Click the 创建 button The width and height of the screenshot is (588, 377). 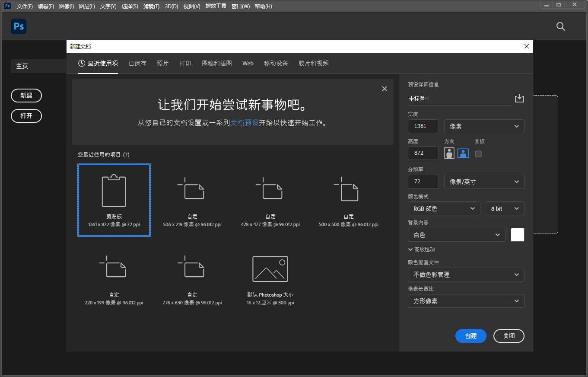pos(470,336)
